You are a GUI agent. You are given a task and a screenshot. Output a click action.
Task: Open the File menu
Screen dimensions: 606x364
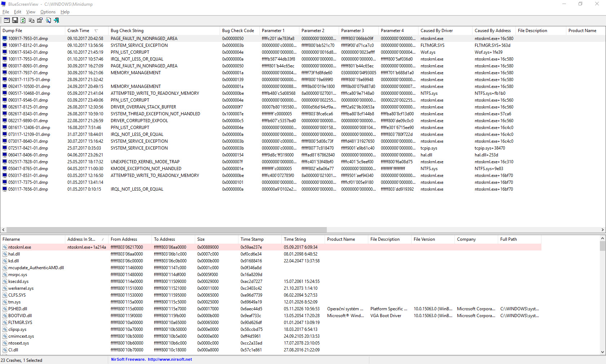tap(6, 12)
